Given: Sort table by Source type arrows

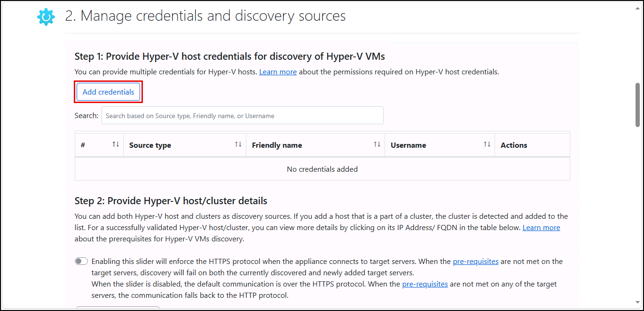Looking at the screenshot, I should point(238,144).
